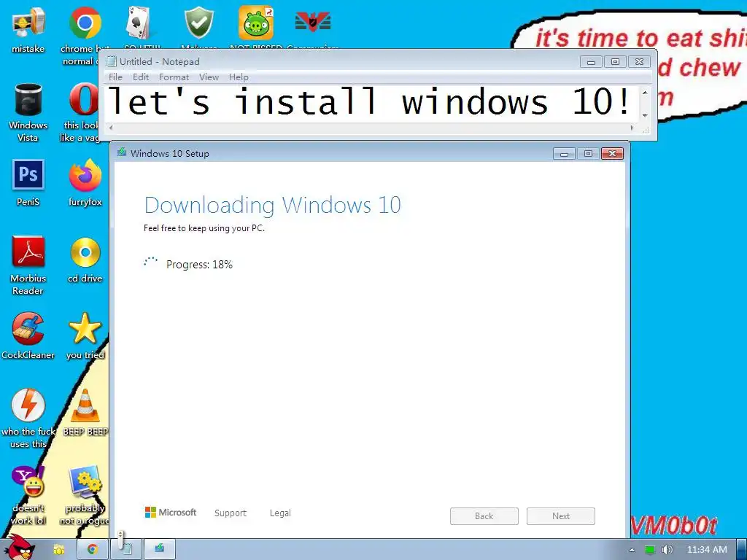Open the Windows Vista recycle bin icon
This screenshot has width=747, height=560.
pos(28,99)
